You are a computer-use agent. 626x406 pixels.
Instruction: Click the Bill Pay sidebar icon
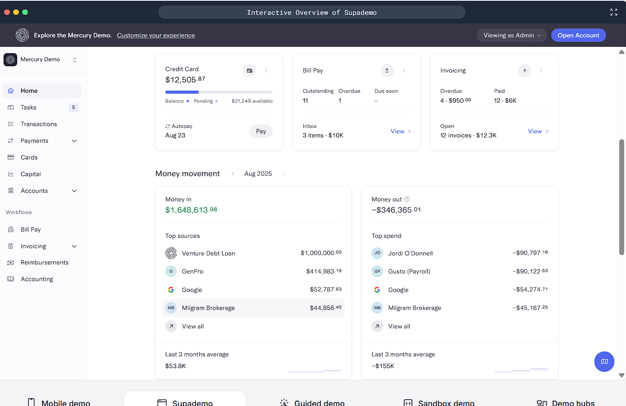pyautogui.click(x=11, y=230)
